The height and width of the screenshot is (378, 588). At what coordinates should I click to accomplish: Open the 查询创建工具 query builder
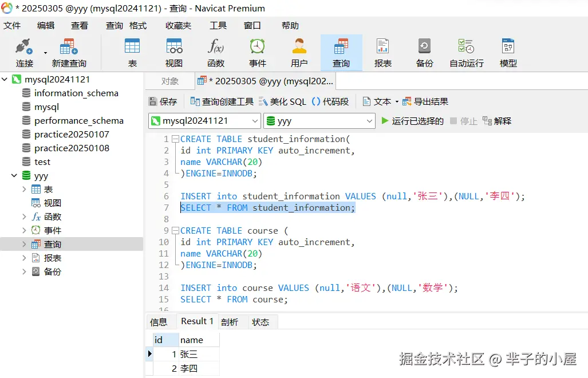coord(222,101)
